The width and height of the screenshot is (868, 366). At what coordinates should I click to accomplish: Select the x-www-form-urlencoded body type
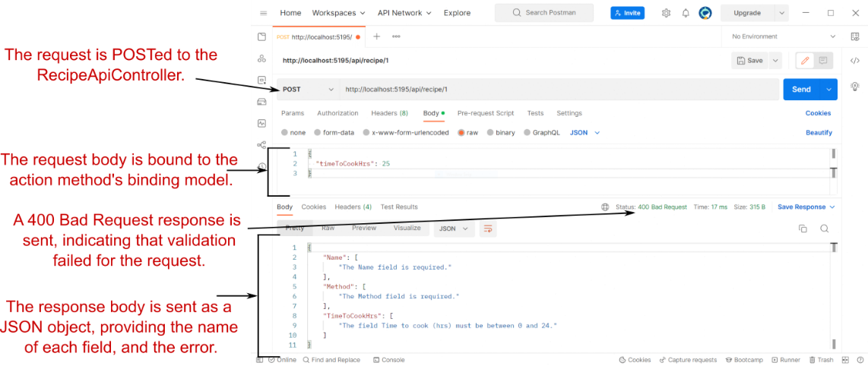point(406,133)
